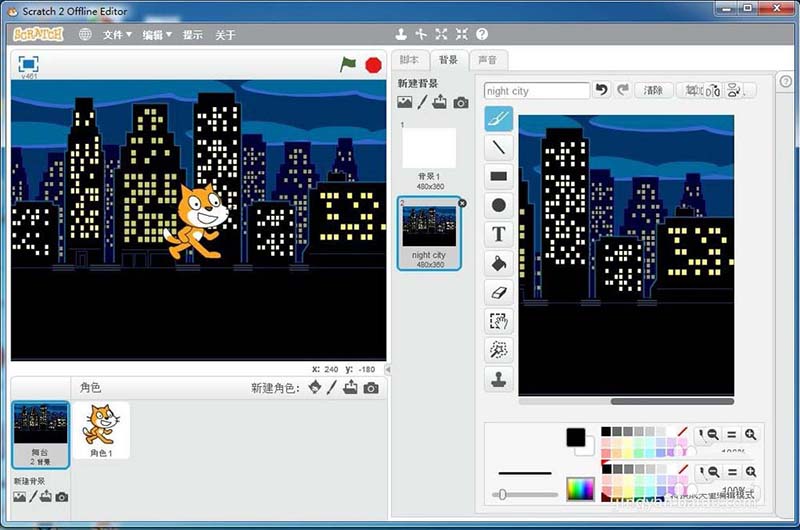
Task: Select the Brush tool in paint editor
Action: point(498,118)
